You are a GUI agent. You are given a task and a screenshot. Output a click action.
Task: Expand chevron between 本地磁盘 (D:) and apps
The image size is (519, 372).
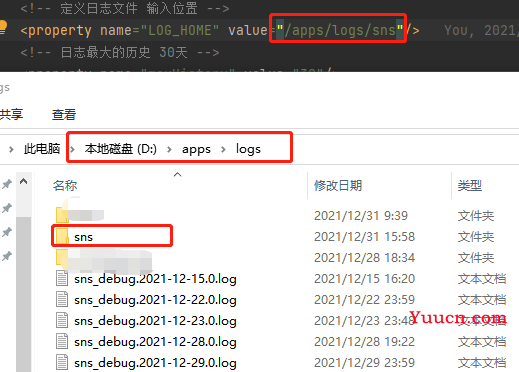pos(169,149)
